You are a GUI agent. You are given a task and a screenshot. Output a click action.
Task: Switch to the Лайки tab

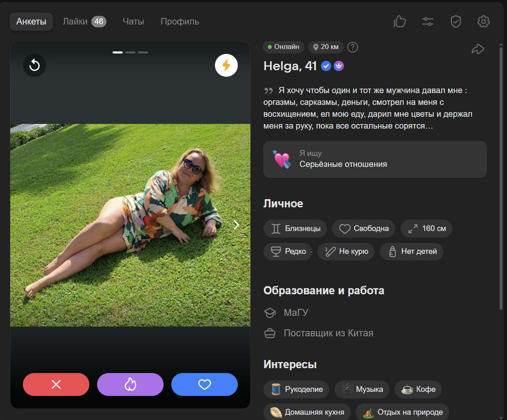pyautogui.click(x=84, y=22)
